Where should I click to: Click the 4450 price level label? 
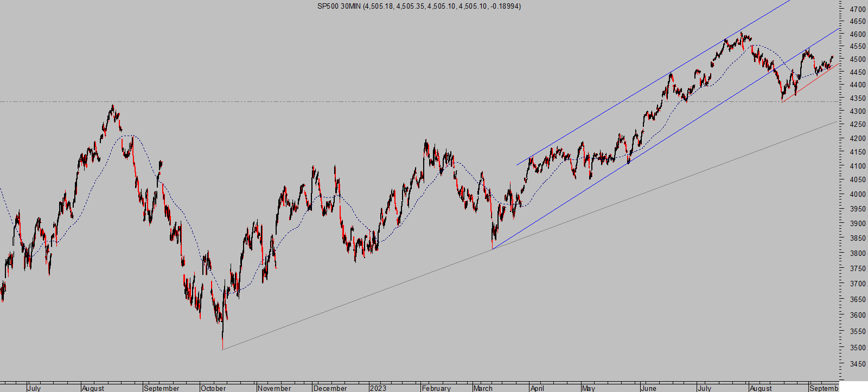click(858, 72)
